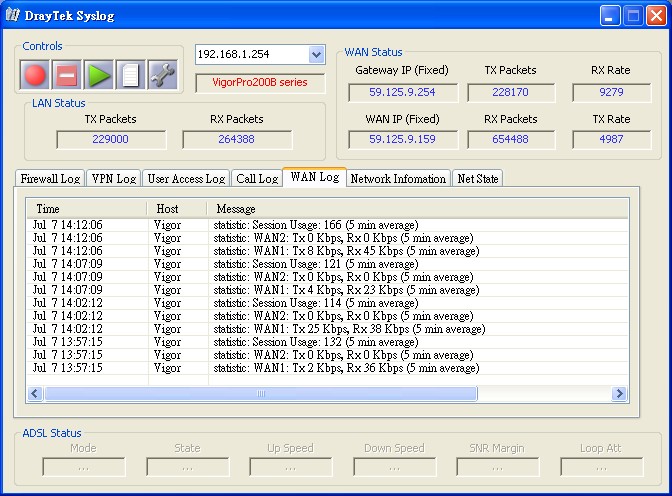Screen dimensions: 672x496
Task: Click LAN RX Packets value 264388
Action: pos(237,139)
